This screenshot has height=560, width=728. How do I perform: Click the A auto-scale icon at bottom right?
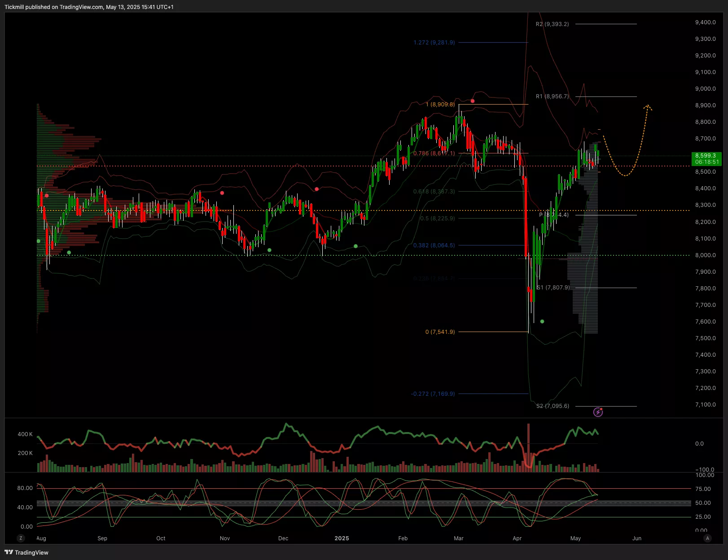(x=707, y=538)
